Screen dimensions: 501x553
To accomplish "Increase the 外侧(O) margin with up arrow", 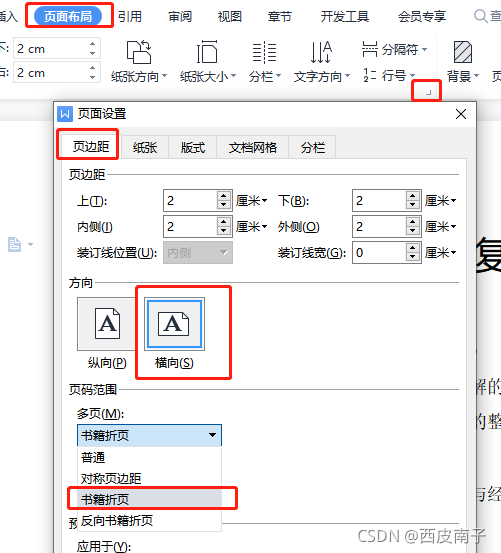I will point(413,221).
